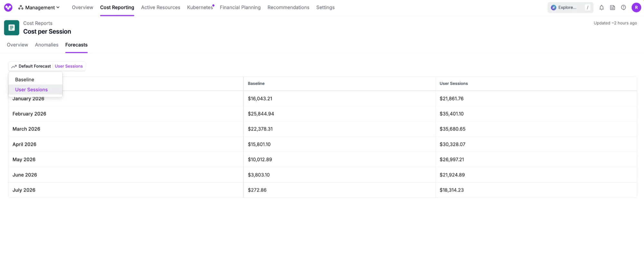Click the $25,844.94 baseline value
Viewport: 644px width, 255px height.
click(x=261, y=114)
